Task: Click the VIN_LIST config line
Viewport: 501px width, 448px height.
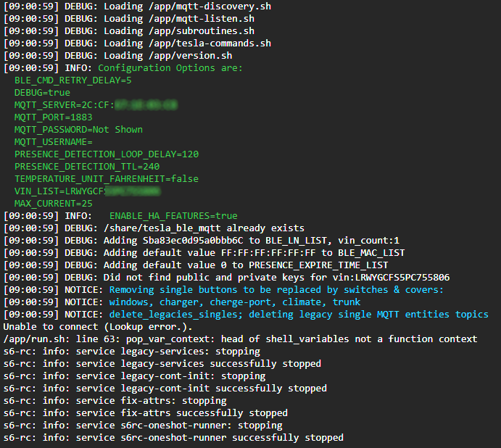Action: tap(88, 191)
